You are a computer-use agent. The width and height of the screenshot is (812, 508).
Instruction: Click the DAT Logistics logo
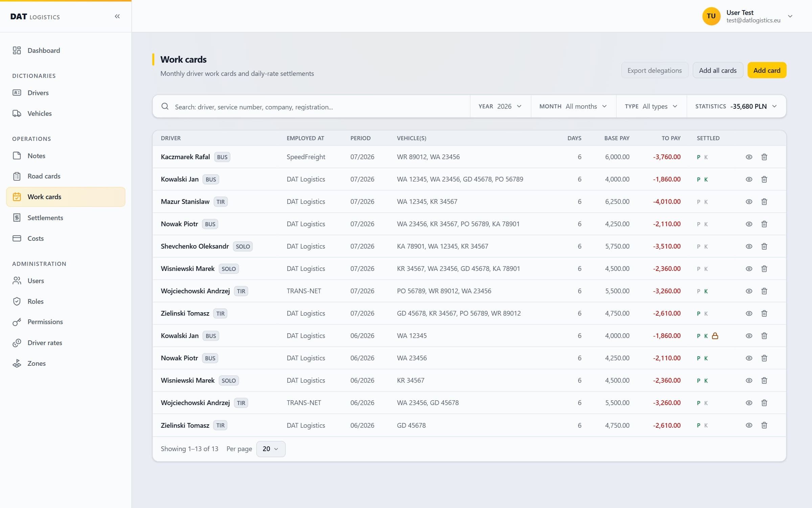(35, 17)
